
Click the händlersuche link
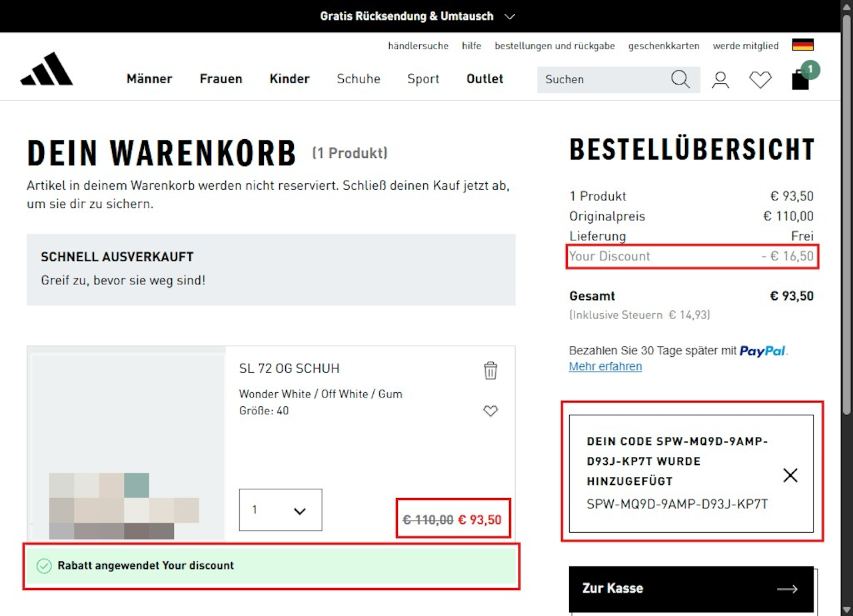[x=419, y=46]
